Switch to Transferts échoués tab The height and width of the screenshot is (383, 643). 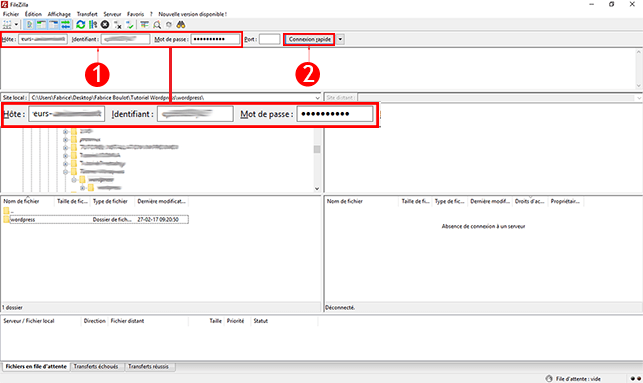[96, 367]
